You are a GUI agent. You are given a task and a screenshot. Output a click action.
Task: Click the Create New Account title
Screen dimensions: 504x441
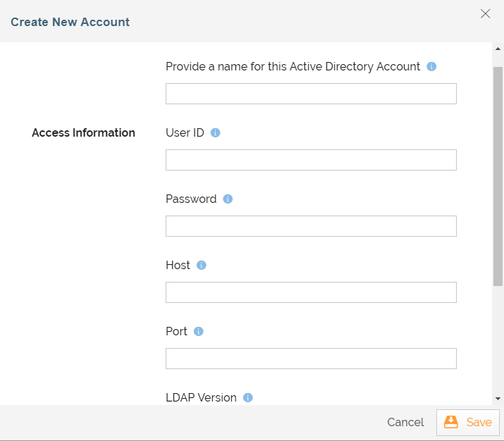70,22
